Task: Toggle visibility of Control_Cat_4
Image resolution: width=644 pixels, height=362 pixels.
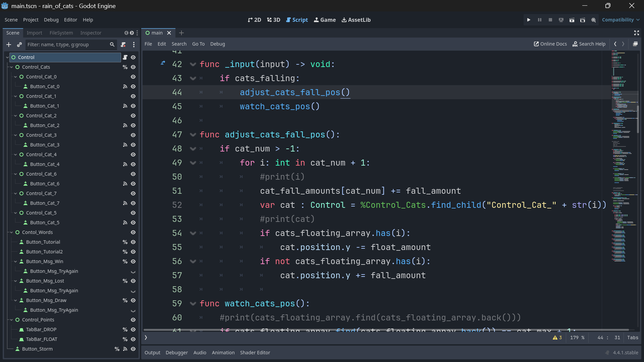Action: [x=133, y=155]
